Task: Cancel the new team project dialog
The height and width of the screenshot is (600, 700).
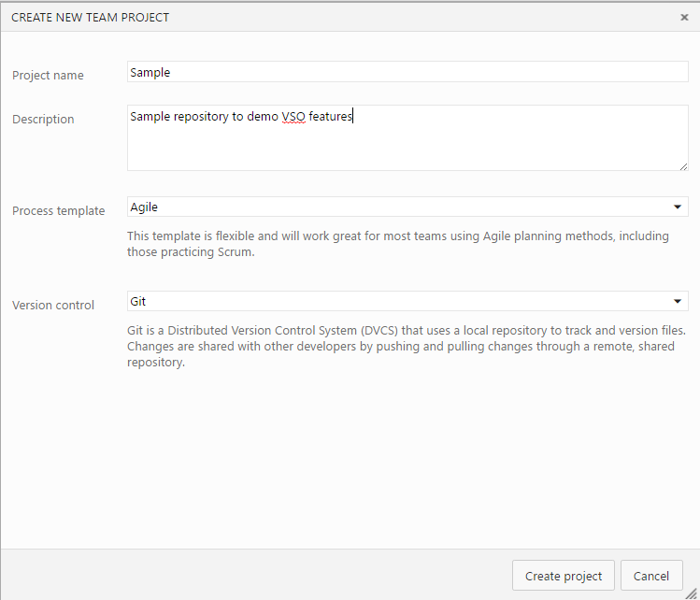Action: (x=651, y=576)
